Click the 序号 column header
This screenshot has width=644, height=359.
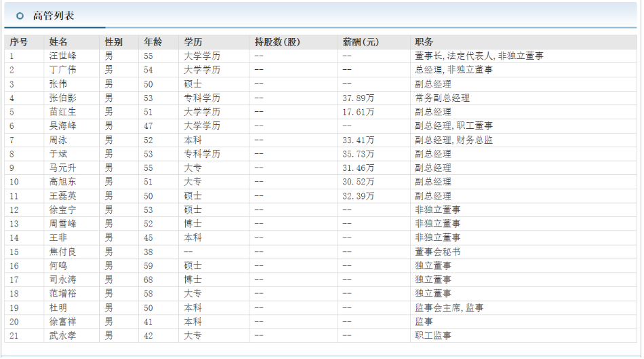(18, 42)
